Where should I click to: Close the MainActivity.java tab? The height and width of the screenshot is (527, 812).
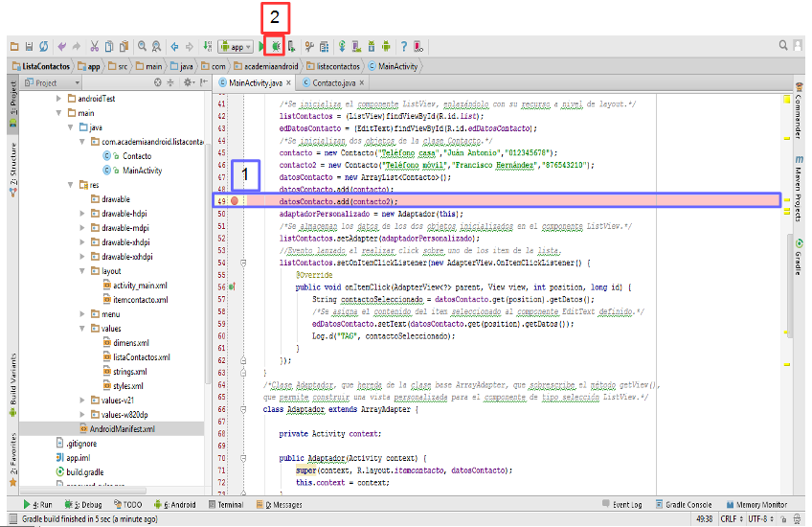(x=288, y=83)
